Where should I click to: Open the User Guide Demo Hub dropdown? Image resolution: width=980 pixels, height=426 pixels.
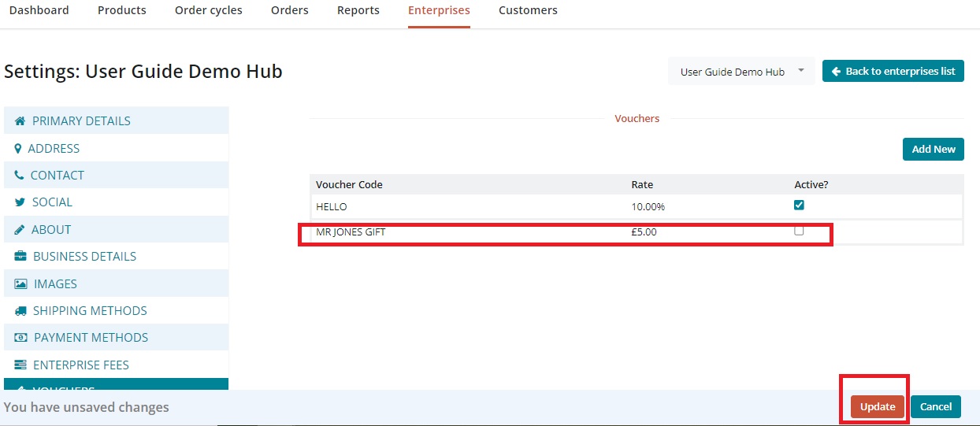[x=741, y=72]
